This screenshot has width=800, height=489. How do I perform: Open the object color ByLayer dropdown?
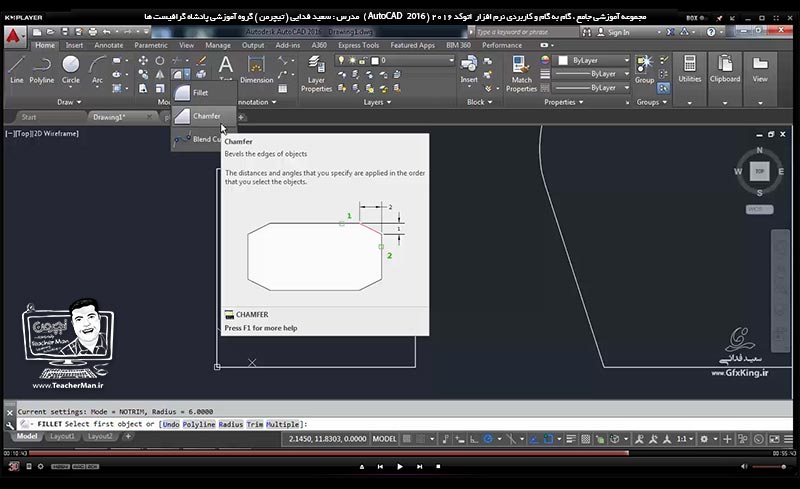click(593, 61)
